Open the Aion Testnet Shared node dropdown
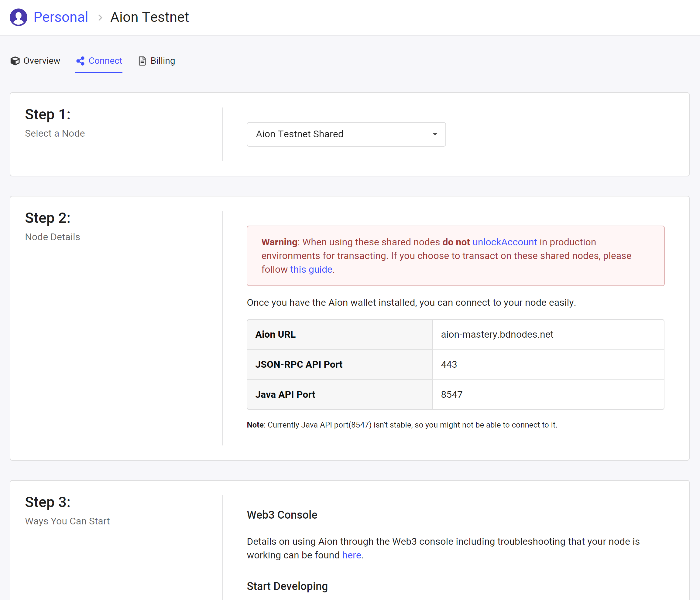 (x=346, y=134)
